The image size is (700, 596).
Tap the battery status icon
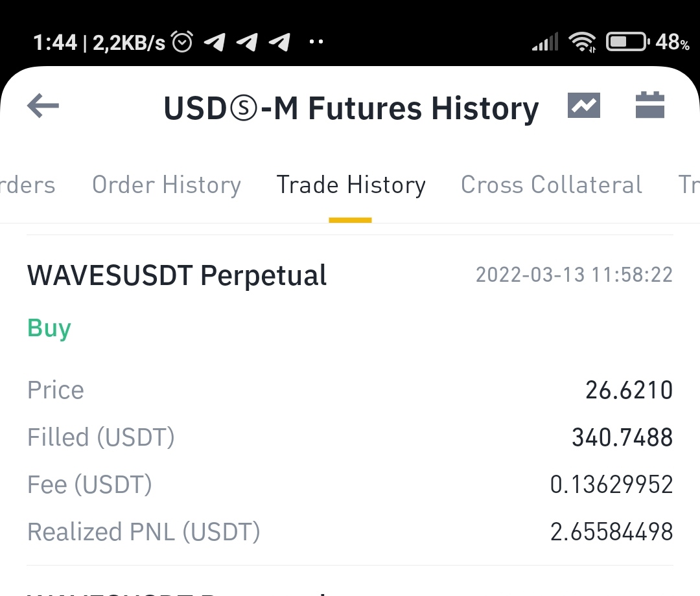(627, 42)
